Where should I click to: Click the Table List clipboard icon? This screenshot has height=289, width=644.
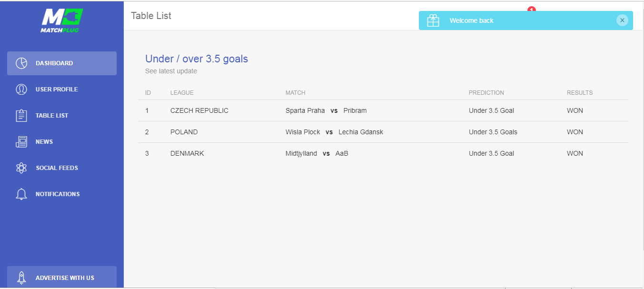pyautogui.click(x=21, y=116)
